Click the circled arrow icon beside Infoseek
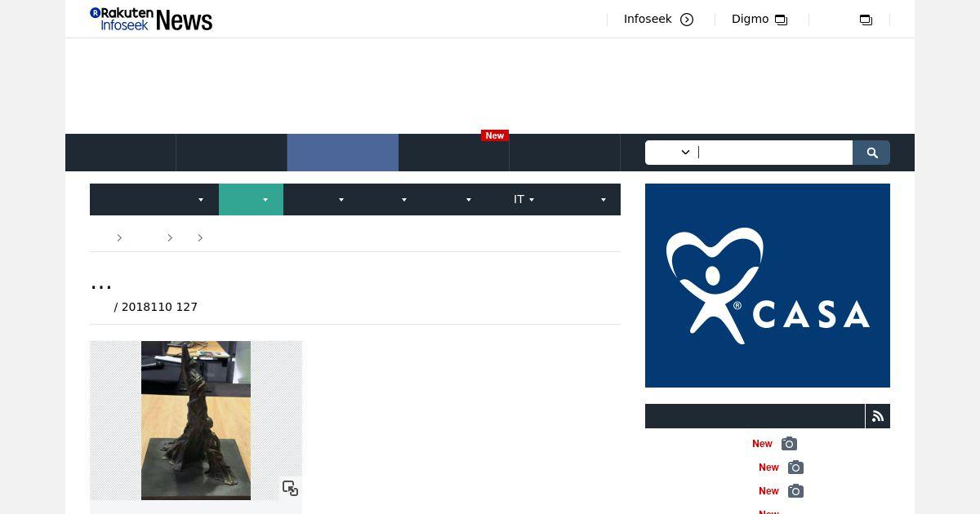Viewport: 980px width, 514px height. (687, 20)
